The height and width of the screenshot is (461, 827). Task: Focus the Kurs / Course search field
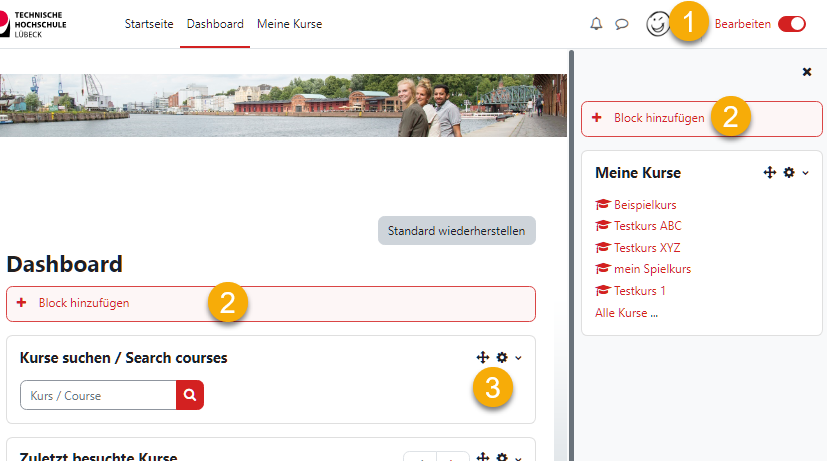(98, 395)
